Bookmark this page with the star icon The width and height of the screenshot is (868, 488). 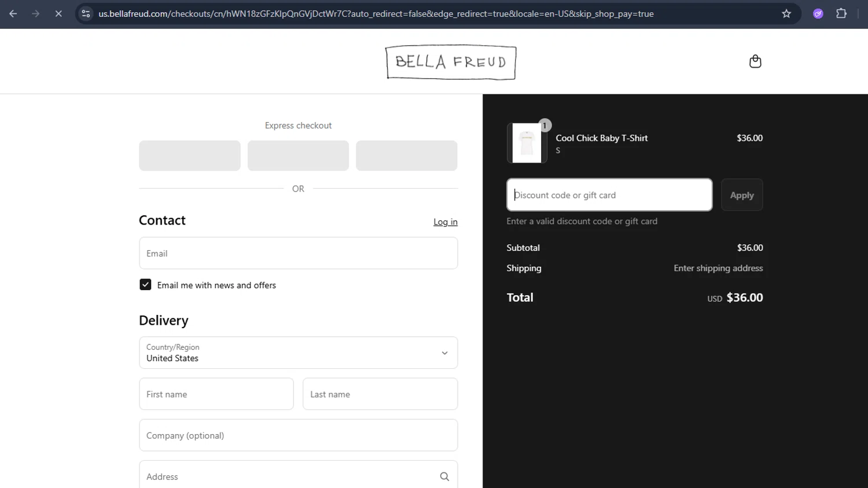[x=786, y=13]
